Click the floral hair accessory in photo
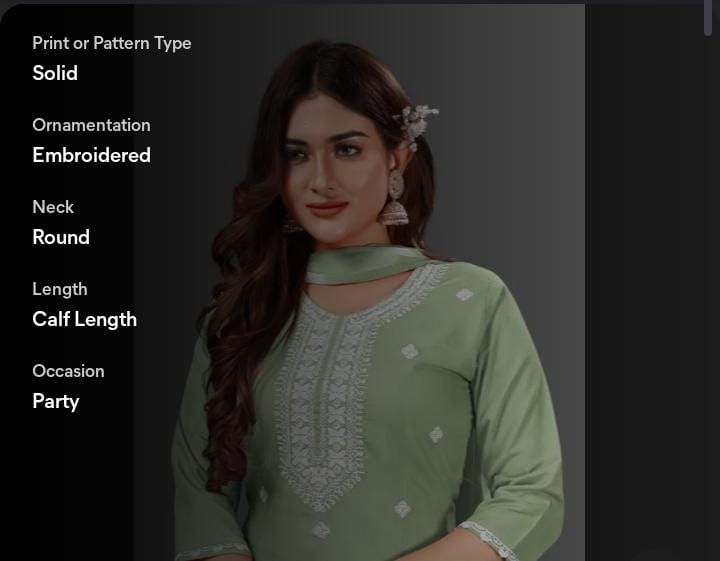Screen dimensions: 720x561 [x=416, y=125]
